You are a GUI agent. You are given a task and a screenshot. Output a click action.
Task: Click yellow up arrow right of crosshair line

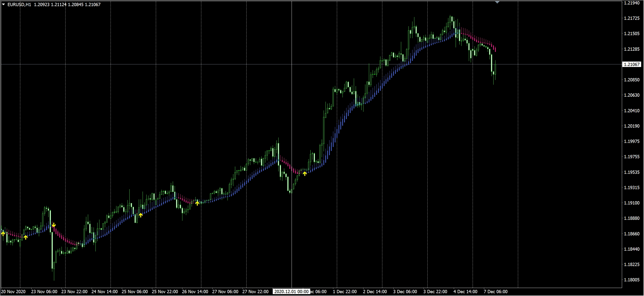click(x=305, y=173)
